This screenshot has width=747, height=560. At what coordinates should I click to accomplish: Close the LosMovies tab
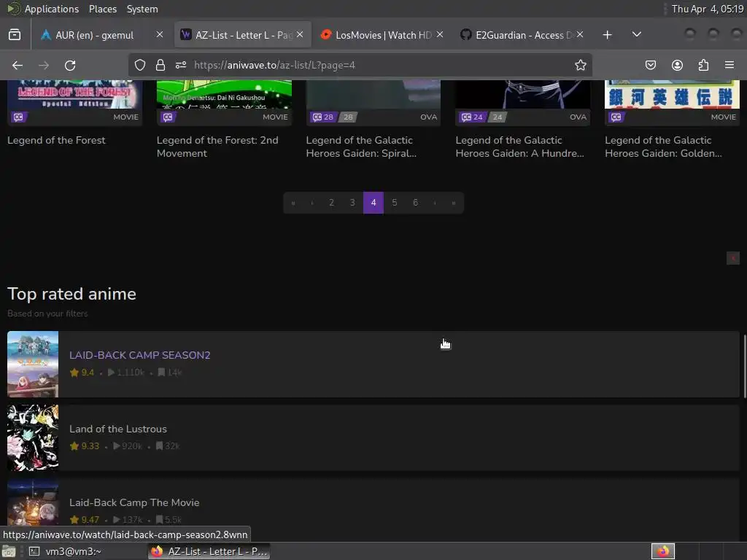point(440,34)
